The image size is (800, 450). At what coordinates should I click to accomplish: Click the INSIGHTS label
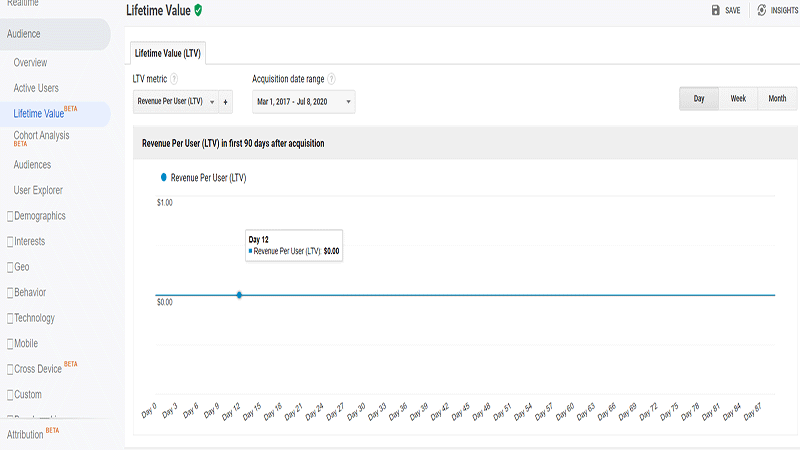click(784, 10)
